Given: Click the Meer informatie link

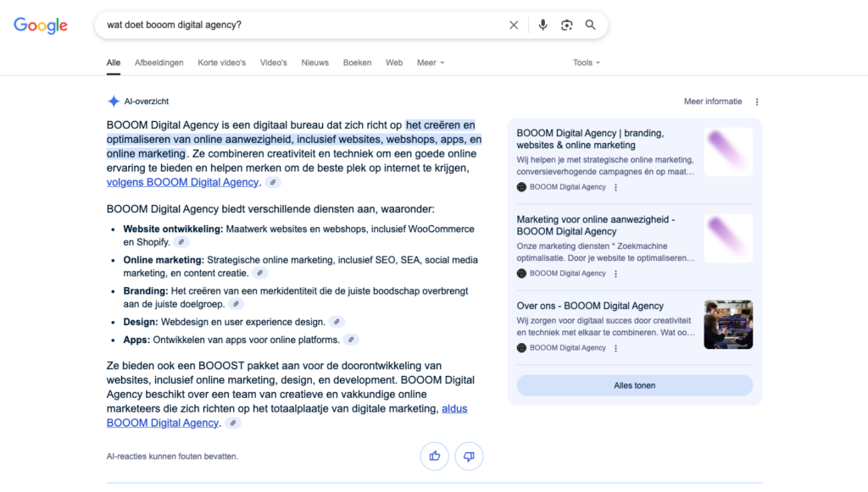Looking at the screenshot, I should (713, 102).
